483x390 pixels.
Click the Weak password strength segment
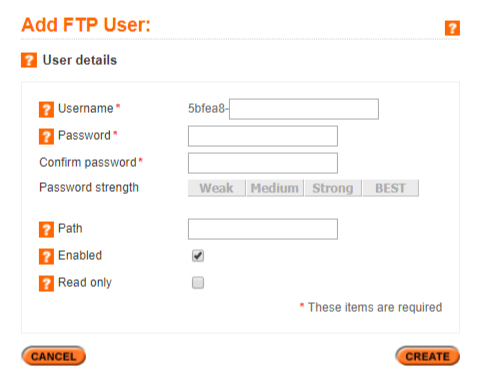tap(217, 188)
